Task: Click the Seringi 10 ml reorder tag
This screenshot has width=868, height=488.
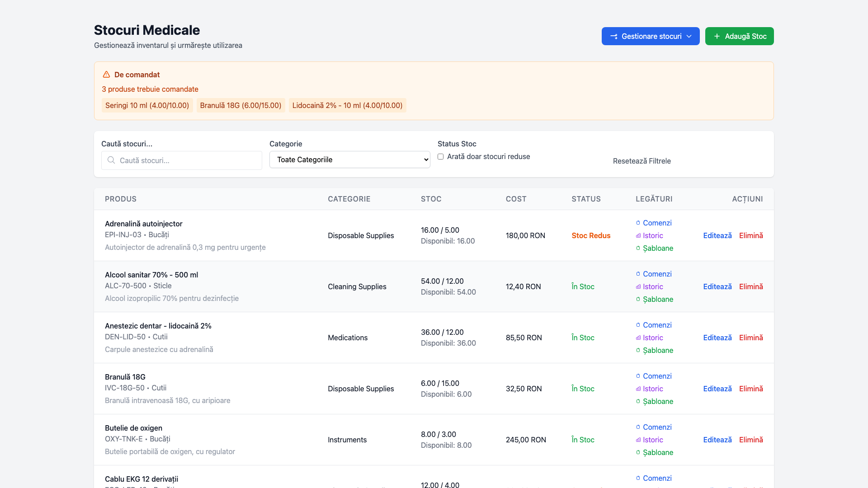Action: tap(147, 105)
